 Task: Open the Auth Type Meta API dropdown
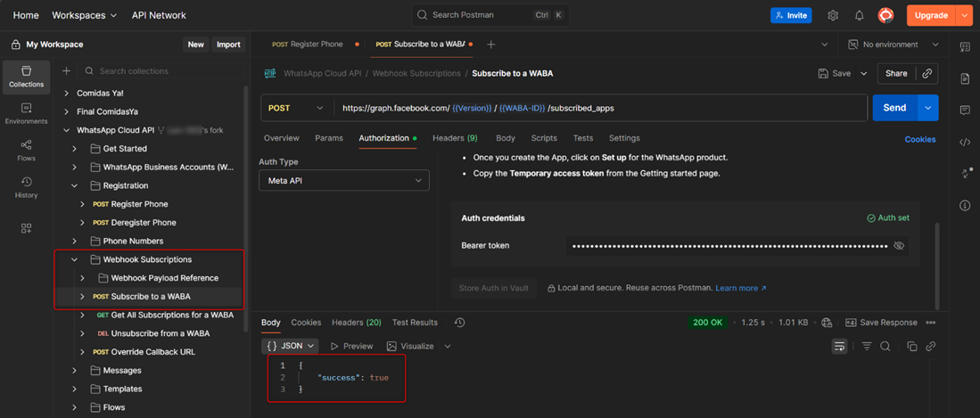point(344,180)
